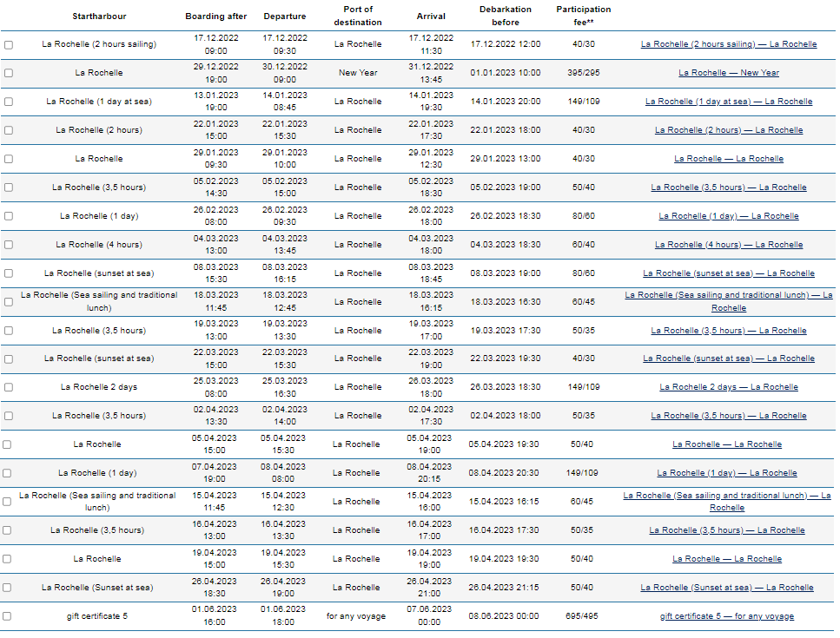Check the checkbox for the New Year voyage row

(x=8, y=72)
